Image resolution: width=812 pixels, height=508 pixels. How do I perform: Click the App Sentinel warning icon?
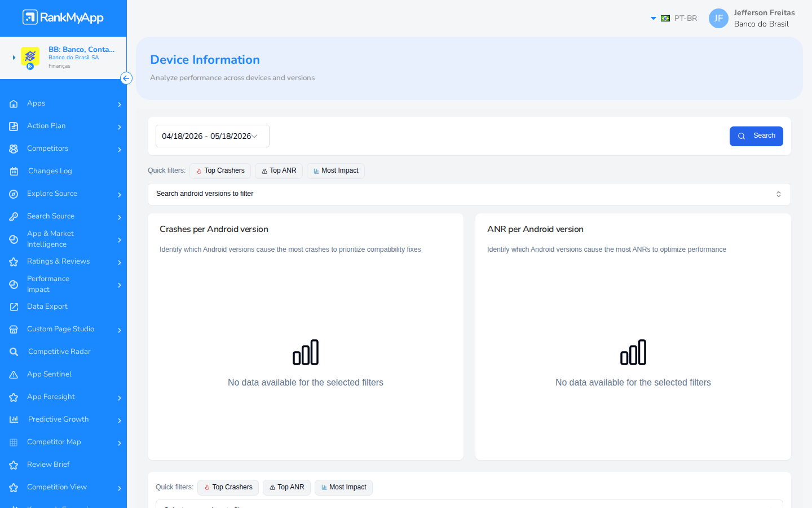pyautogui.click(x=14, y=374)
